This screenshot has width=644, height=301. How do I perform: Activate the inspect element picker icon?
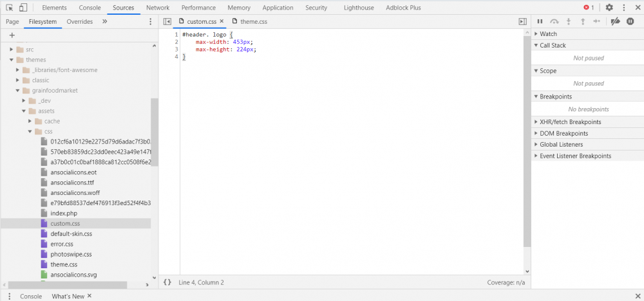point(10,7)
